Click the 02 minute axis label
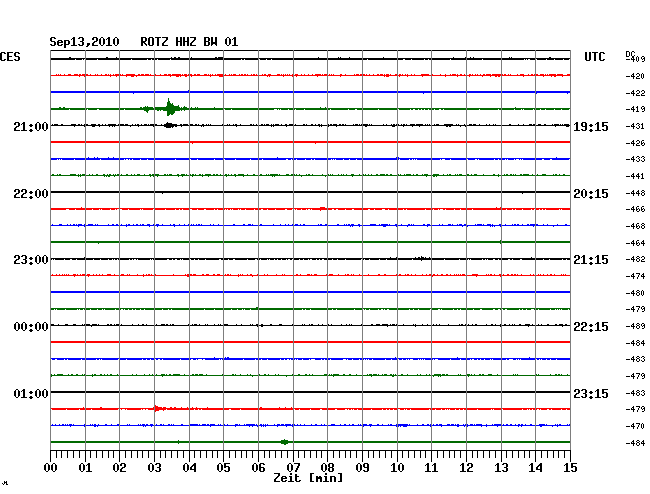 (119, 468)
